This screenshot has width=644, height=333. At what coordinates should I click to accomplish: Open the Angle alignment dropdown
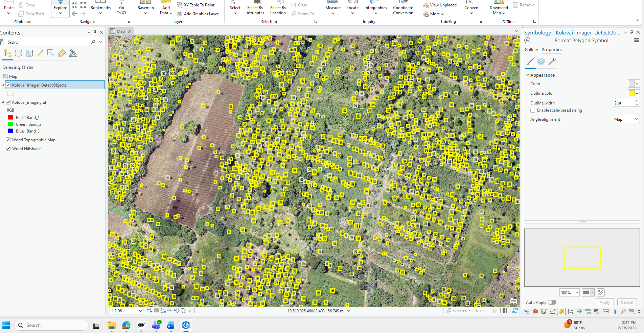(x=626, y=119)
